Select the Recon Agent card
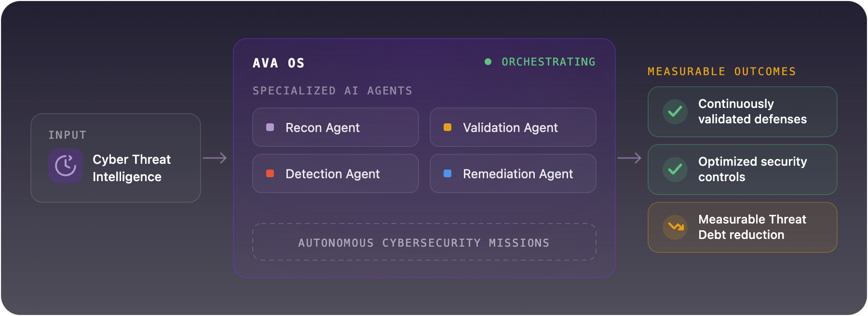 (x=336, y=127)
